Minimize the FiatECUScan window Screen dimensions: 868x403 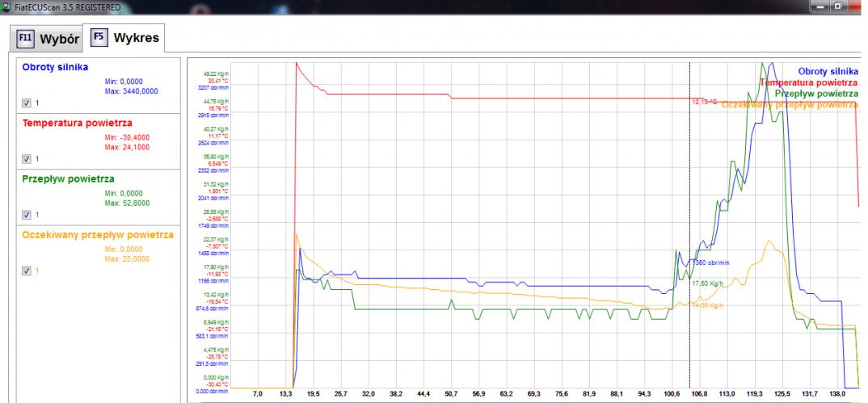point(820,6)
